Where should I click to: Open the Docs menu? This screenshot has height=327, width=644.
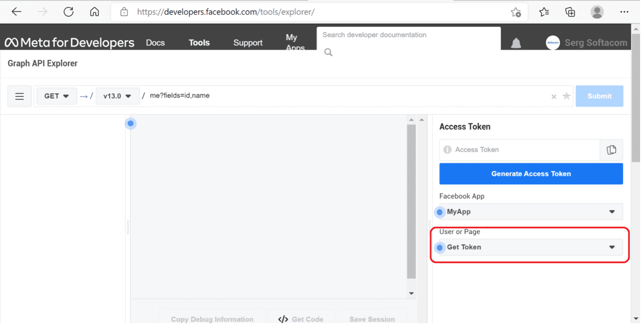156,42
